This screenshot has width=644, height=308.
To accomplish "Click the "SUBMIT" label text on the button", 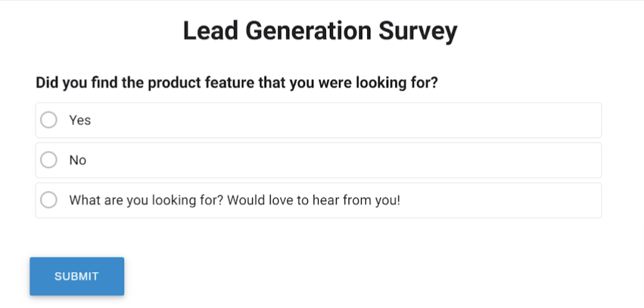I will pyautogui.click(x=77, y=276).
